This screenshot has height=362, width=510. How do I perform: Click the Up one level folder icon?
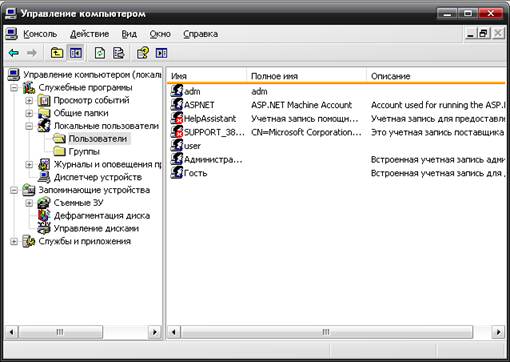[57, 53]
